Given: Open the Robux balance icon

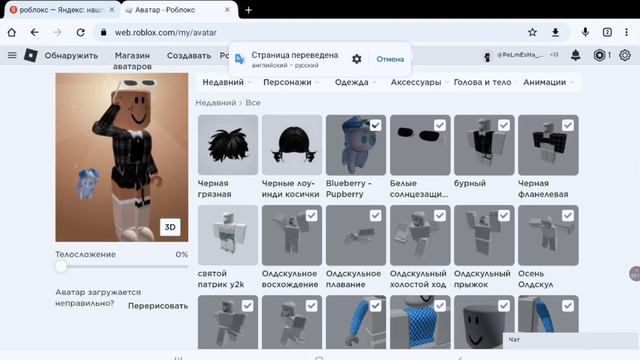Looking at the screenshot, I should click(x=599, y=55).
